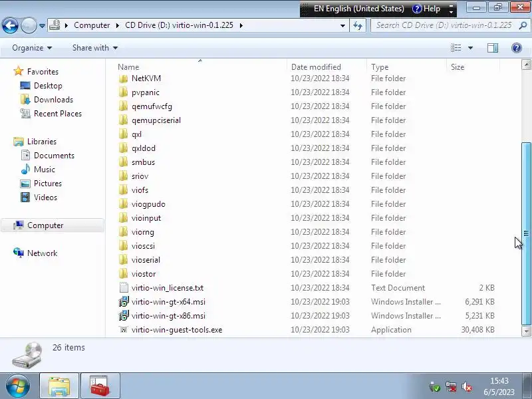Screen dimensions: 532x399
Task: Select the viorng folder icon
Action: tap(123, 231)
